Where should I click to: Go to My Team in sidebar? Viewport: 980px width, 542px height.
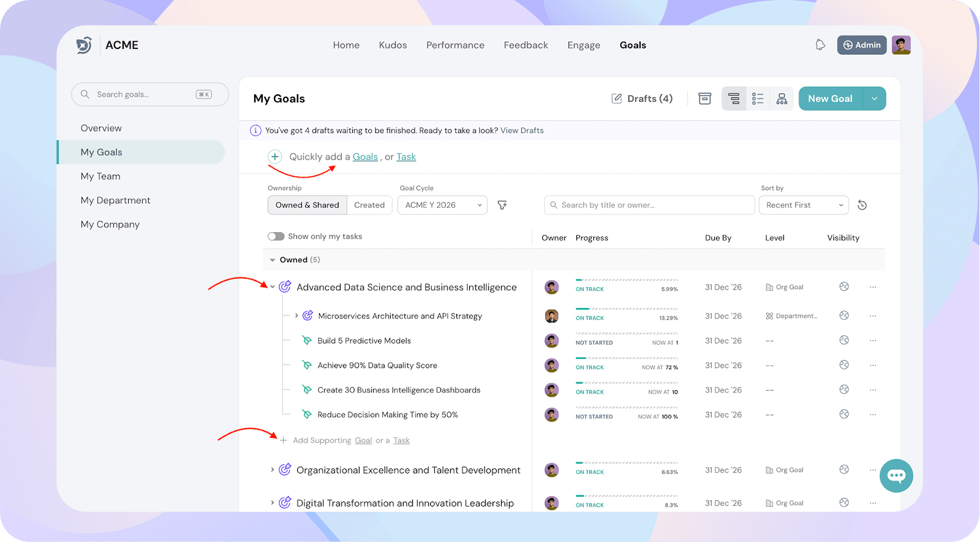pos(100,176)
